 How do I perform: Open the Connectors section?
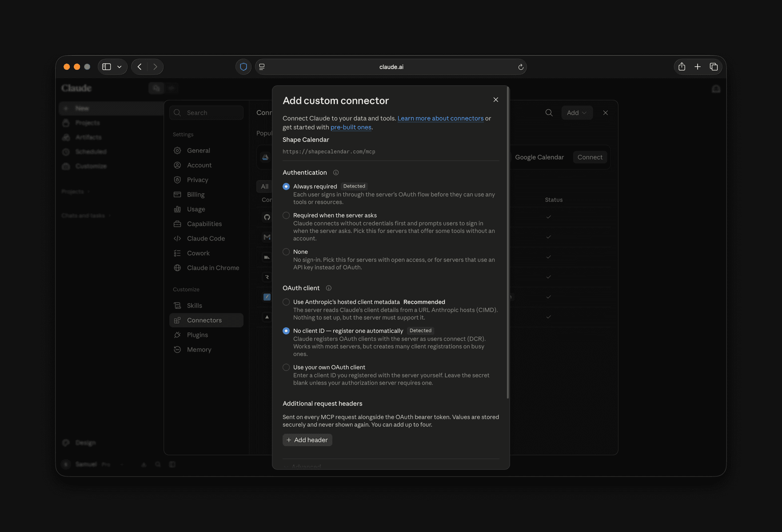pyautogui.click(x=206, y=320)
